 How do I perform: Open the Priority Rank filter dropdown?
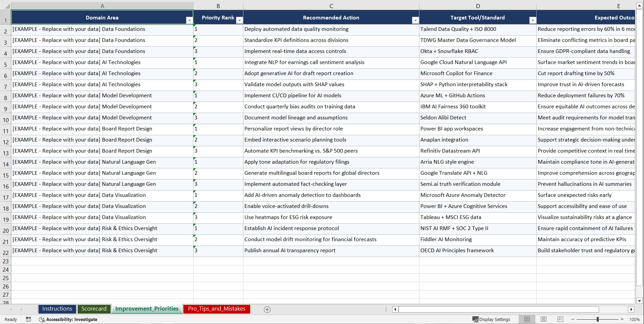(x=239, y=20)
